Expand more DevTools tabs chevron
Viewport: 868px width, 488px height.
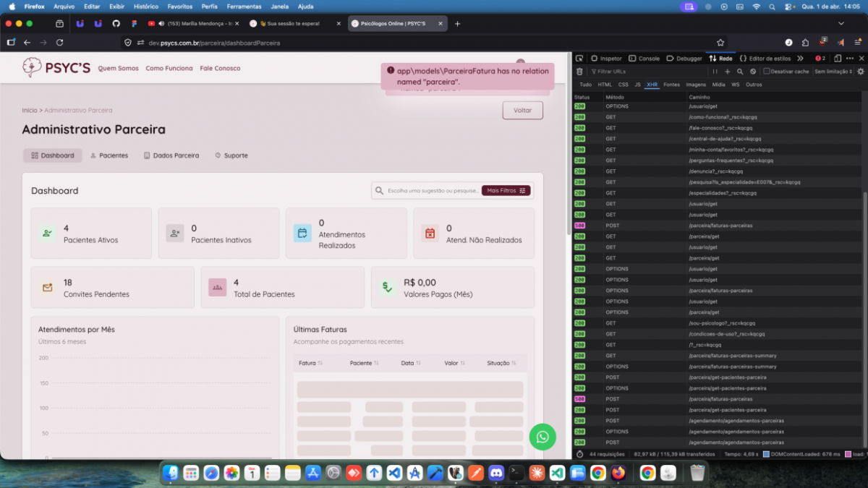click(x=800, y=59)
